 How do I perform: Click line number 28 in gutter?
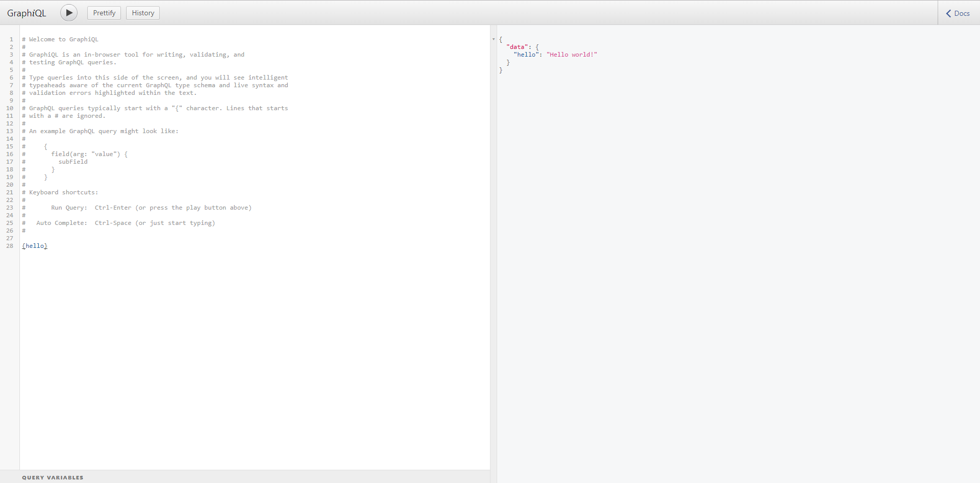click(x=10, y=246)
